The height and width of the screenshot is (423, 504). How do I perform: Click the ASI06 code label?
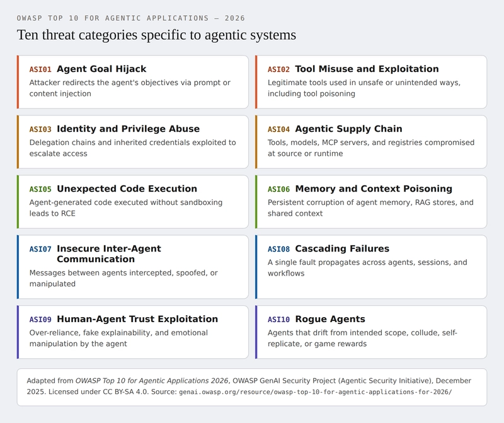coord(278,189)
